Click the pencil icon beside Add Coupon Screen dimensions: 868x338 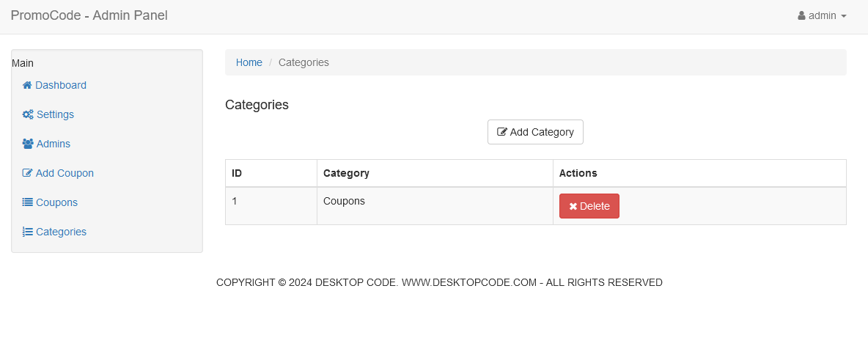coord(28,173)
